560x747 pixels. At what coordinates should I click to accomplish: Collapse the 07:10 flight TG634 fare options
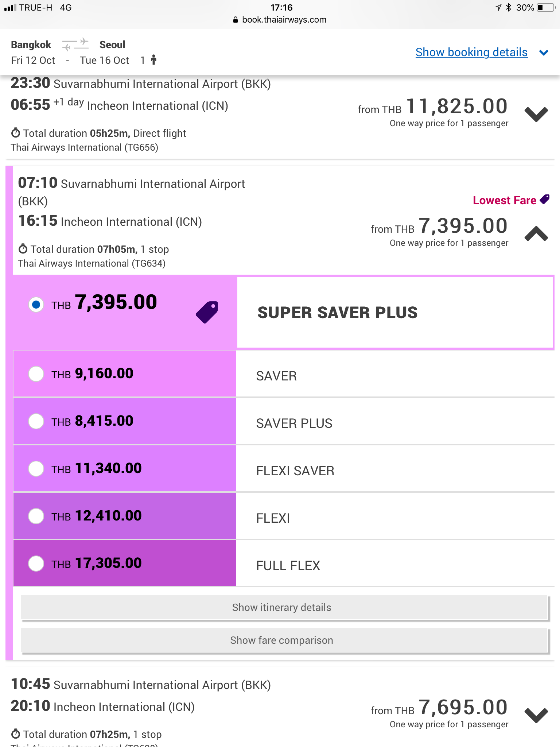(536, 233)
